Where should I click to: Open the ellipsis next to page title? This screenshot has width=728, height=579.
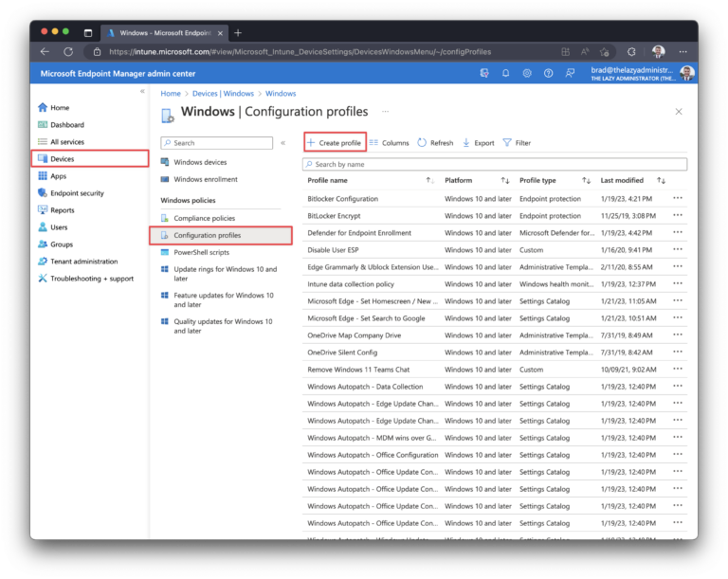[385, 112]
